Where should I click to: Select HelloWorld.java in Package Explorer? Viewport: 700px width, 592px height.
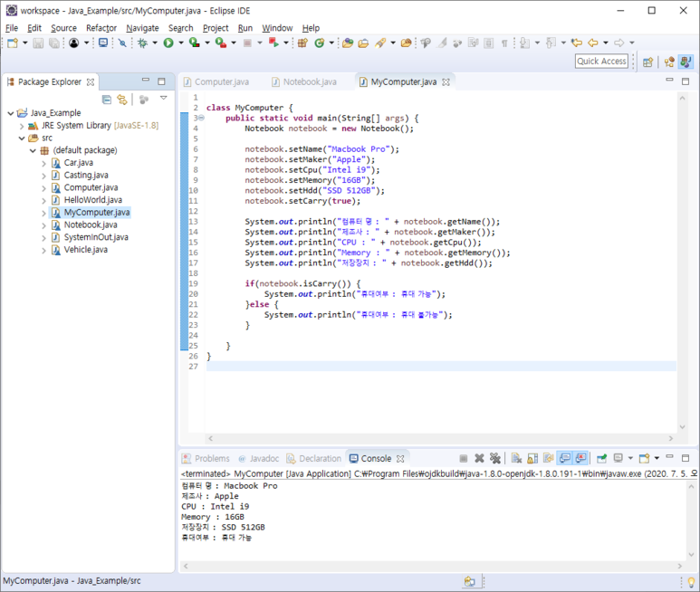93,200
